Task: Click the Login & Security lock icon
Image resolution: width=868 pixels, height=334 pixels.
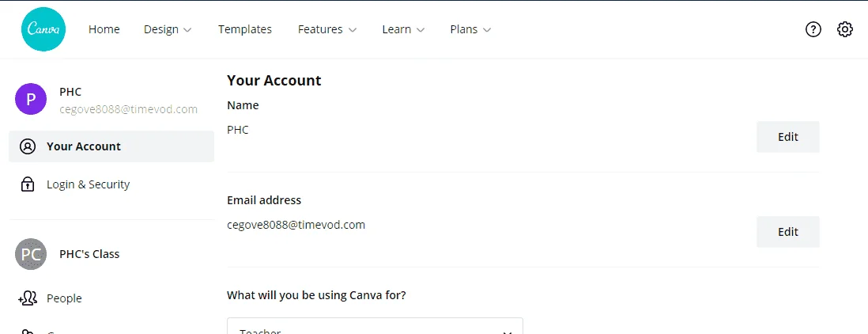Action: (27, 184)
